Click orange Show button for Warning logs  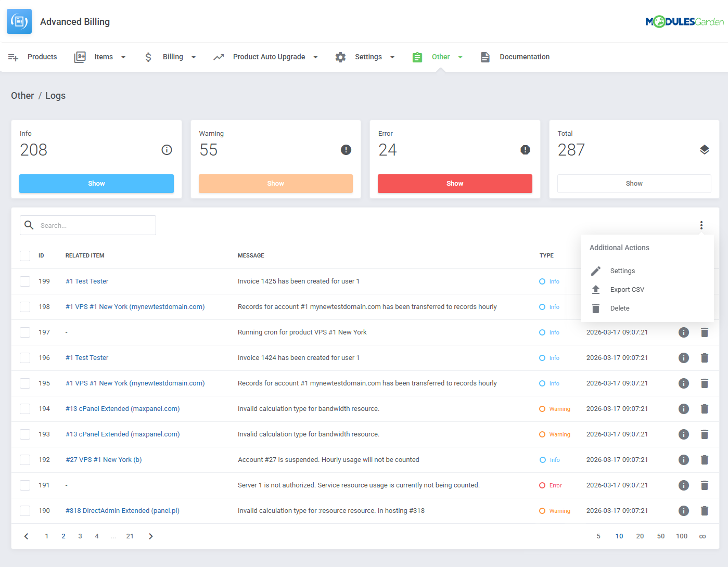276,184
